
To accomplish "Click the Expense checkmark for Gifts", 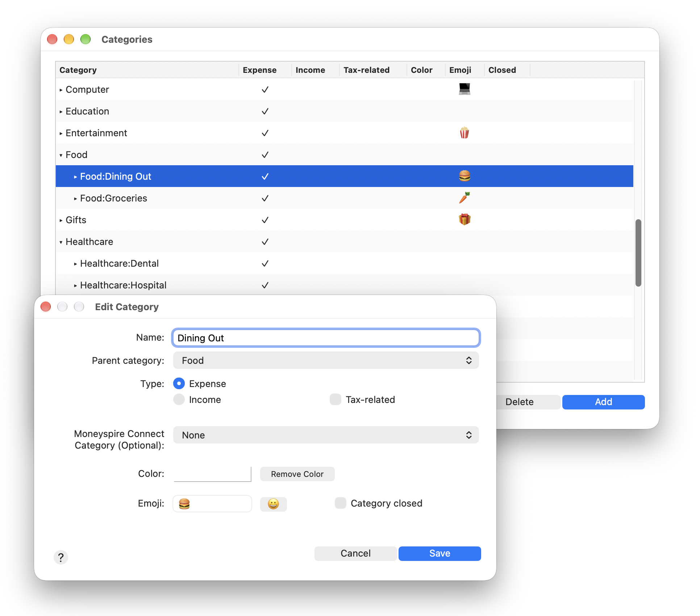I will pyautogui.click(x=265, y=220).
